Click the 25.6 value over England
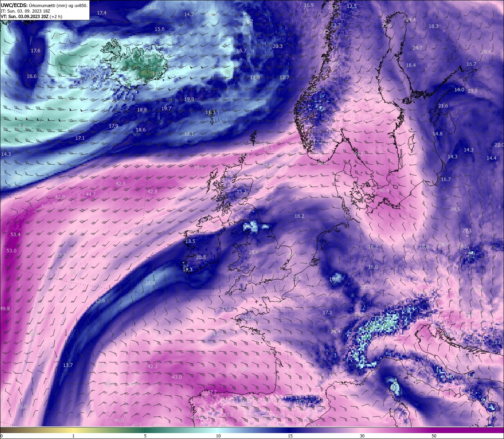The height and width of the screenshot is (439, 504). (x=254, y=252)
